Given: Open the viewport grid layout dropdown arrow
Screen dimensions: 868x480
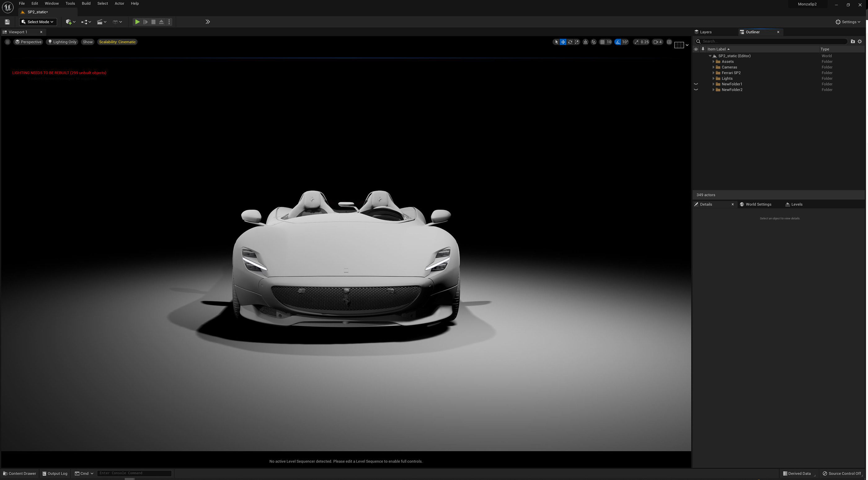Looking at the screenshot, I should tap(687, 45).
